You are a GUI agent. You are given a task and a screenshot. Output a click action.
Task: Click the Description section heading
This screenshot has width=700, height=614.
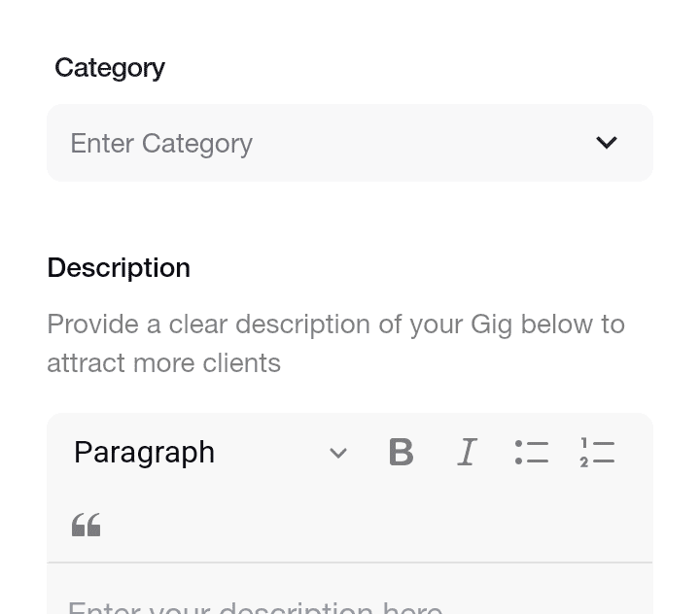click(119, 268)
